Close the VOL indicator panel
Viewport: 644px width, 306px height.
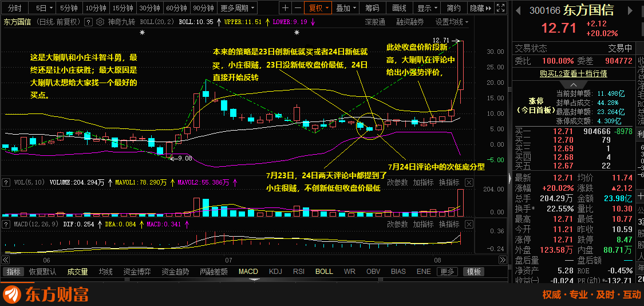coord(469,182)
